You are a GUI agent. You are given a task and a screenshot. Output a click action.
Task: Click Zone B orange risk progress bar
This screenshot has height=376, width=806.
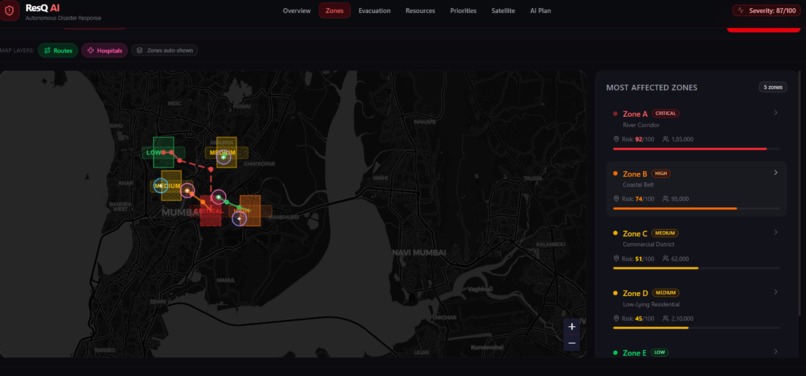coord(696,208)
